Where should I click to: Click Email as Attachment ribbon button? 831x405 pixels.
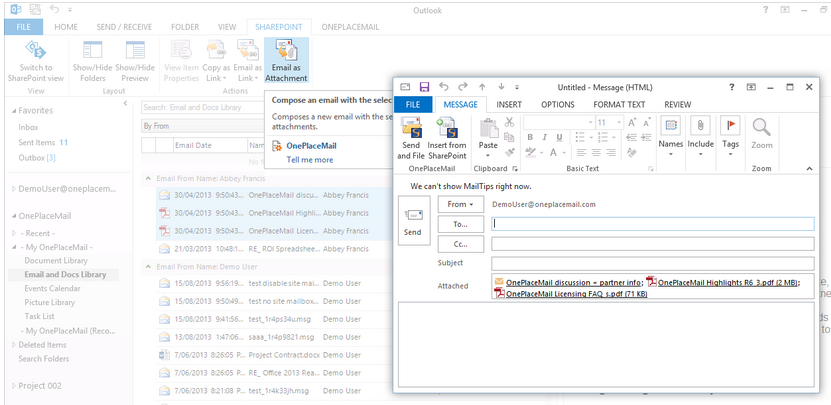point(286,60)
